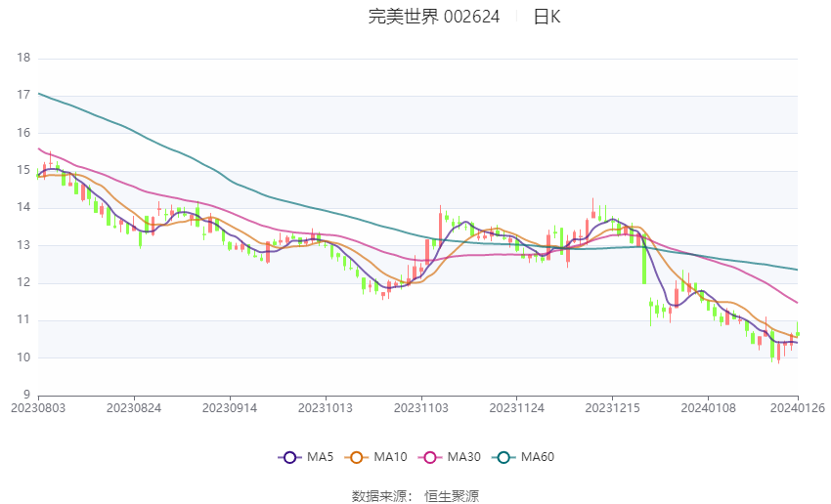Click the 14 price axis label

23,207
